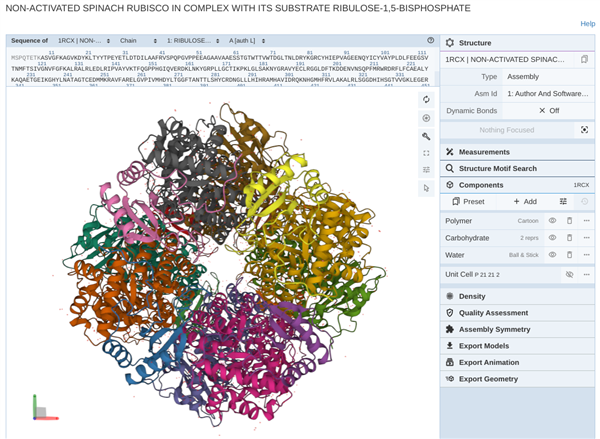Viewport: 600px width, 439px height.
Task: Expand the Density section
Action: click(517, 296)
